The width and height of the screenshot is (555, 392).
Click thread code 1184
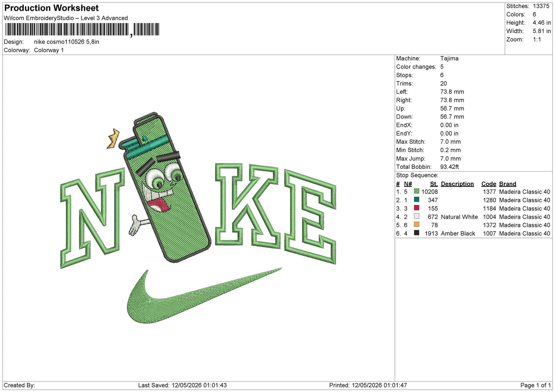pyautogui.click(x=489, y=209)
